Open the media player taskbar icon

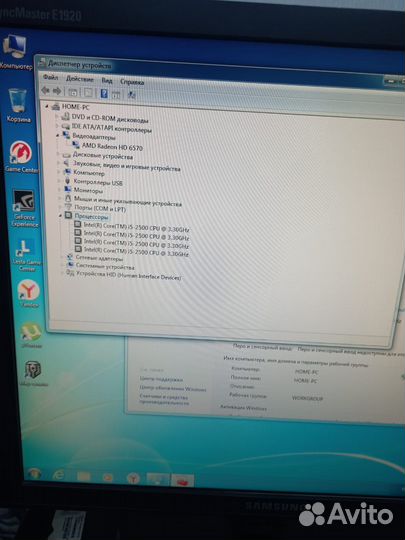click(108, 477)
